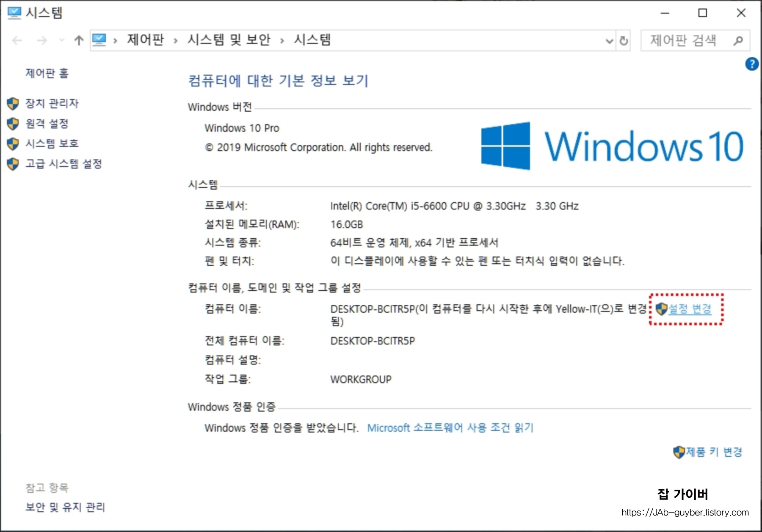Screen dimensions: 762x532
Task: Open the recent locations dropdown arrow
Action: coord(62,40)
